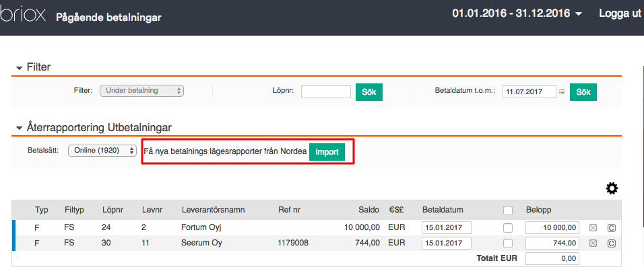Click the Typ column header
Image resolution: width=644 pixels, height=267 pixels.
(42, 210)
